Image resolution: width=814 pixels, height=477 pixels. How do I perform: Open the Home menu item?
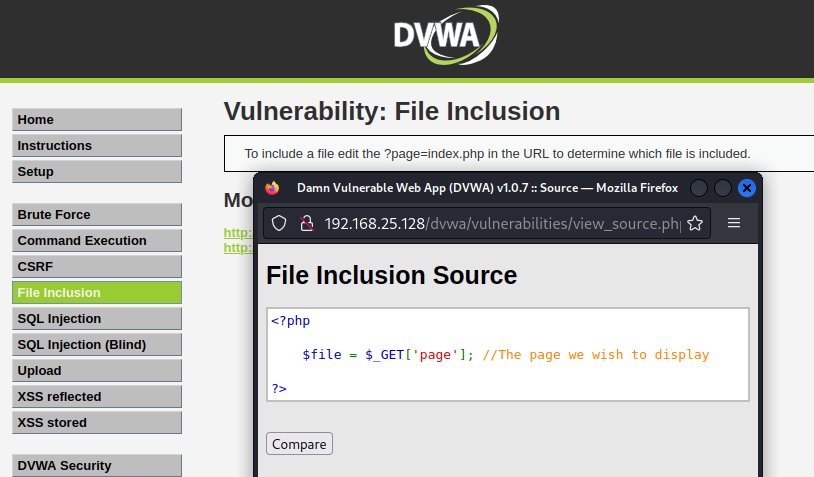[97, 119]
